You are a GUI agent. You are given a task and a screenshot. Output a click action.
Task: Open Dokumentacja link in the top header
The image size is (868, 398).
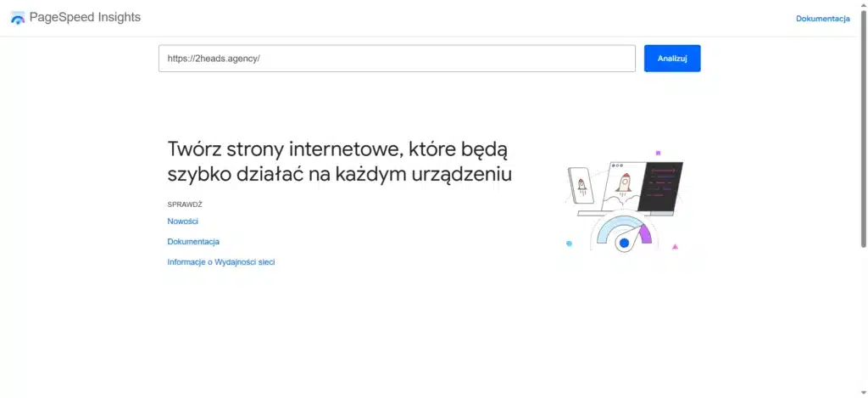822,19
